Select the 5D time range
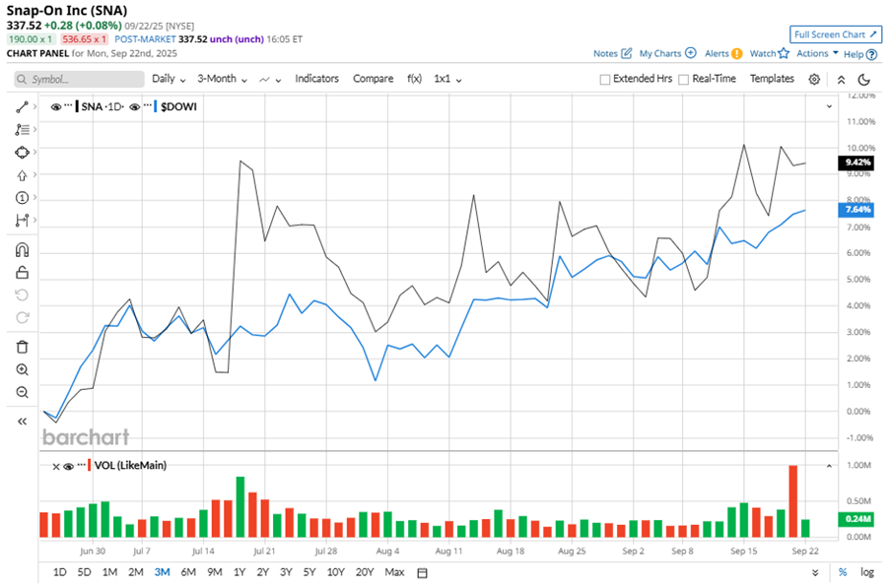Screen dimensions: 890x588 click(84, 572)
